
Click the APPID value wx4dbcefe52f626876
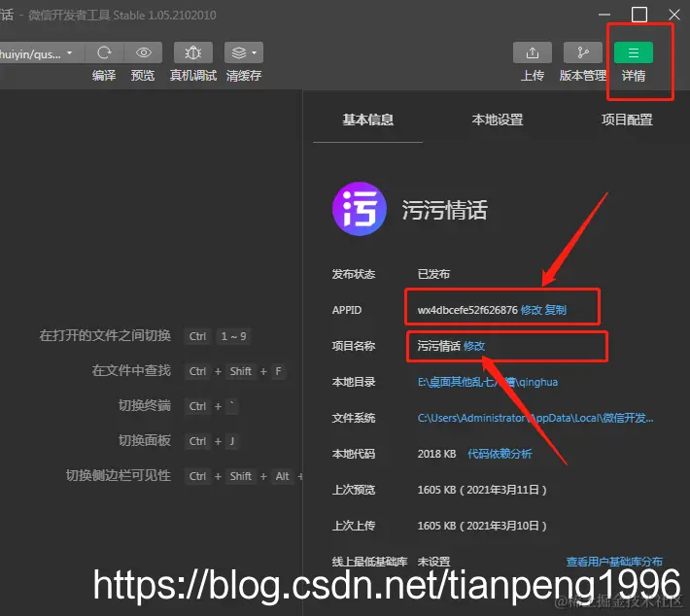tap(467, 310)
